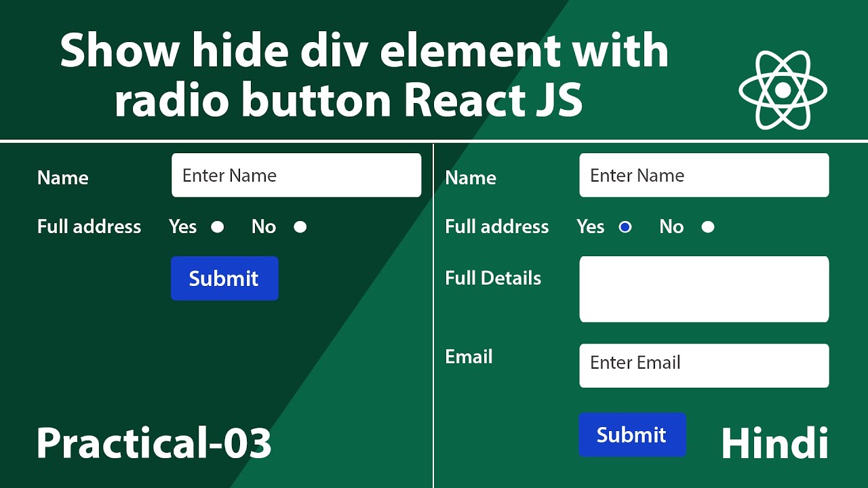Viewport: 868px width, 488px height.
Task: Click the 'Full Details' label
Action: pyautogui.click(x=493, y=279)
